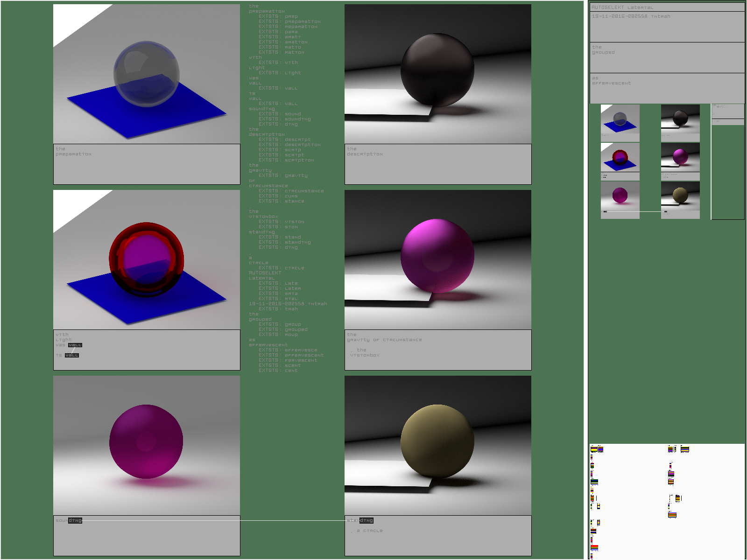Viewport: 747px width, 560px height.
Task: Click the "vision box" line in the center word list
Action: point(263,217)
